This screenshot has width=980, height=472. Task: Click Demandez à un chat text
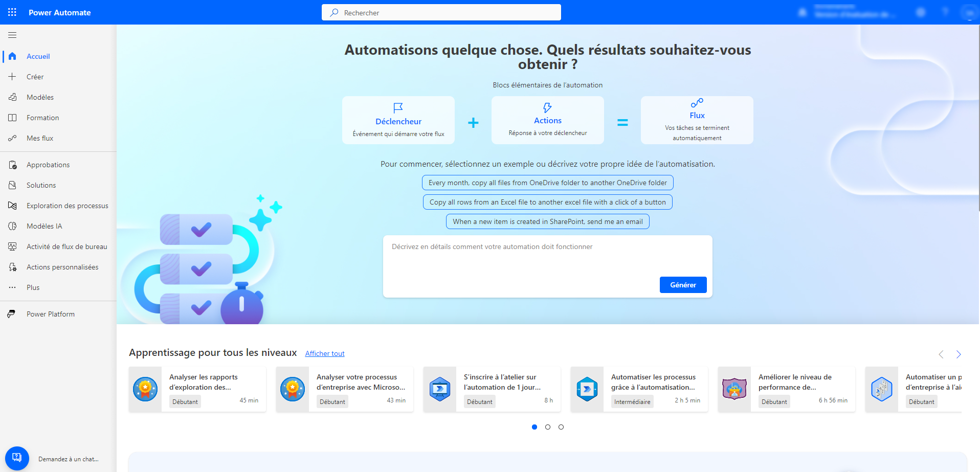(x=69, y=459)
